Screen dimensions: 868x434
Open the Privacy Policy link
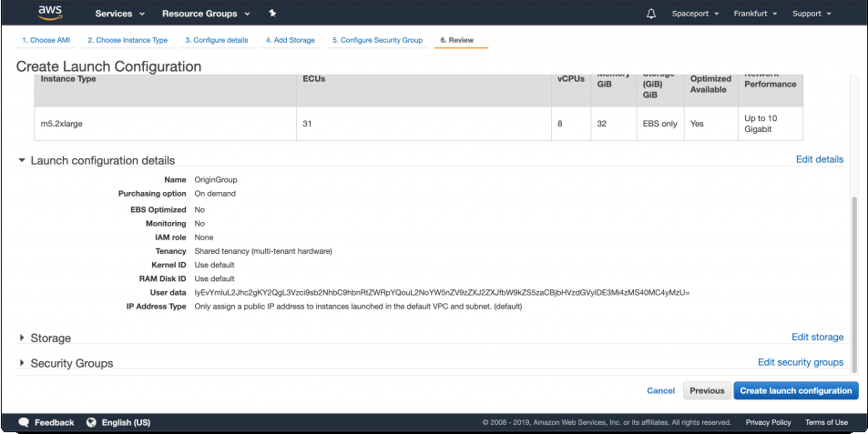point(769,422)
